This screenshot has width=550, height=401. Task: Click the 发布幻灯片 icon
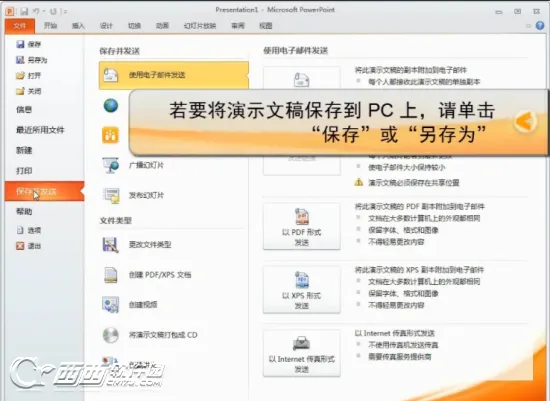(x=111, y=195)
